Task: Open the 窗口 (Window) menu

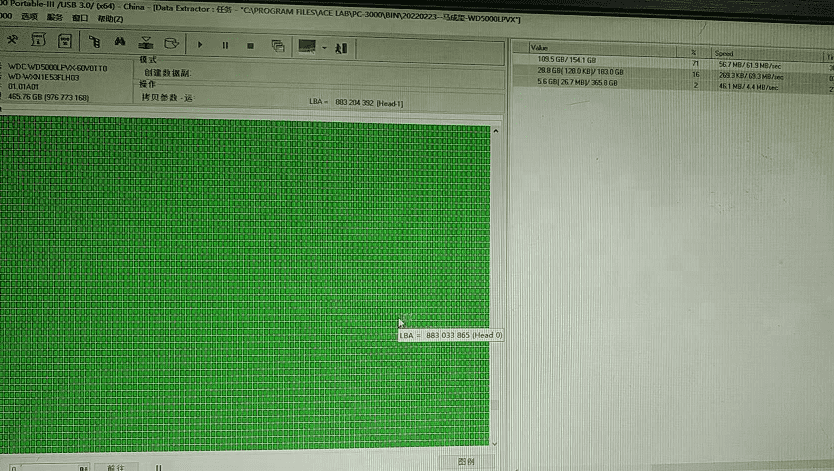Action: coord(80,19)
